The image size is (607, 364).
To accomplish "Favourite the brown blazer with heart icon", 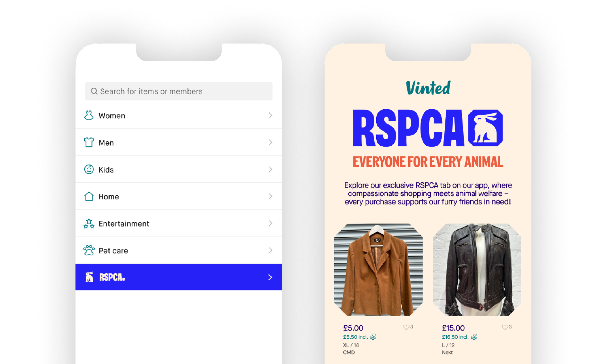I will 406,327.
